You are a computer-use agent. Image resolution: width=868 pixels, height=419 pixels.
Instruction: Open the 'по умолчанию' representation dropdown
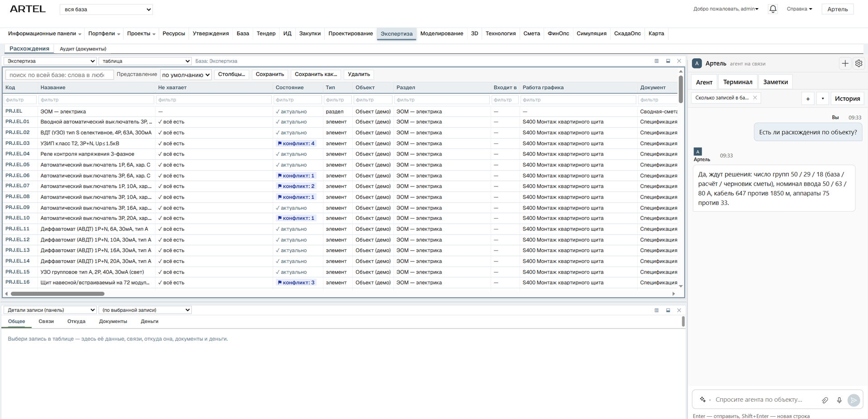[186, 75]
